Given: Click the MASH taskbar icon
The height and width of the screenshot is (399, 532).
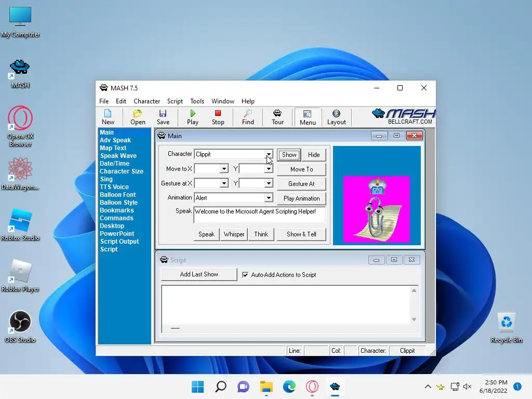Looking at the screenshot, I should [335, 387].
